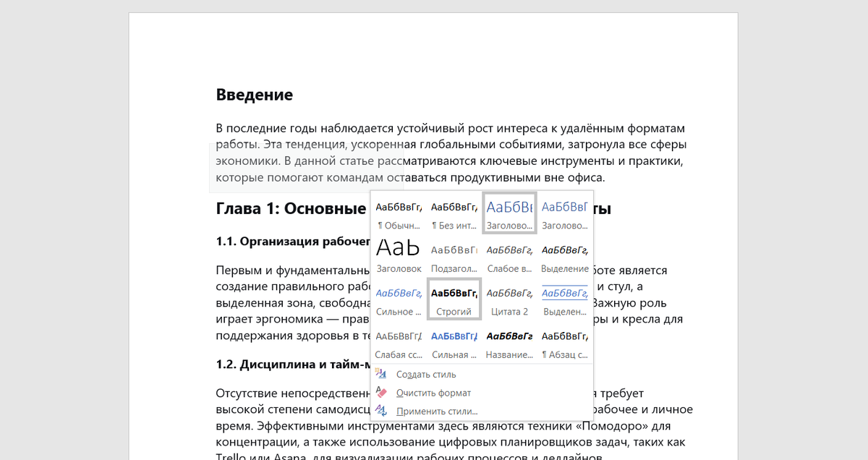The height and width of the screenshot is (460, 868).
Task: Apply the Слабая ссылка style
Action: pyautogui.click(x=399, y=343)
